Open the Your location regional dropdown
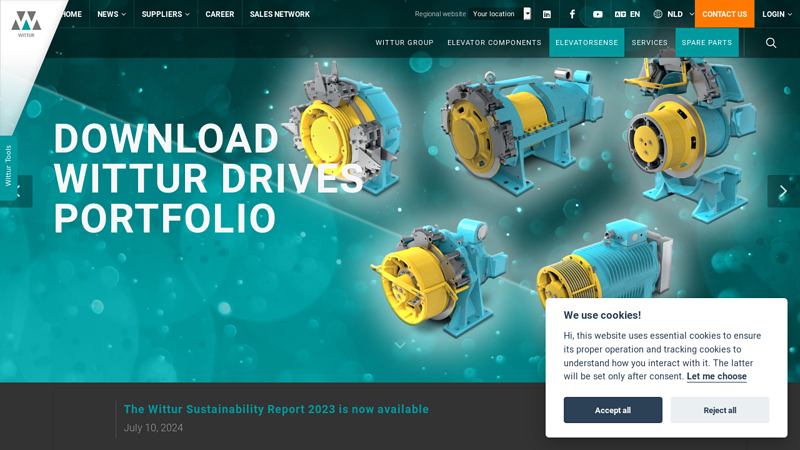 [502, 14]
